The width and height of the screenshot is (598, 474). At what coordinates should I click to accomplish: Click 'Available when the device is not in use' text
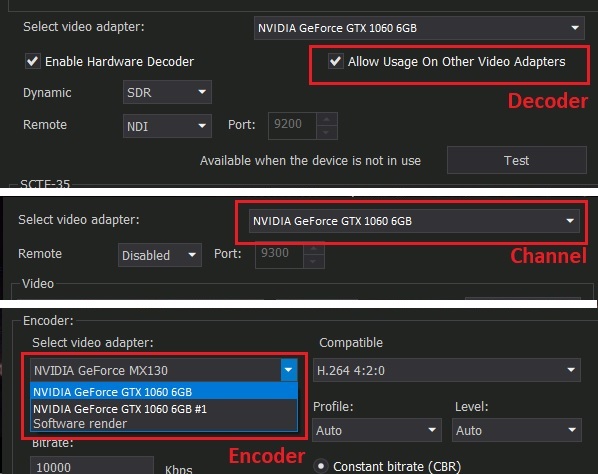point(310,161)
